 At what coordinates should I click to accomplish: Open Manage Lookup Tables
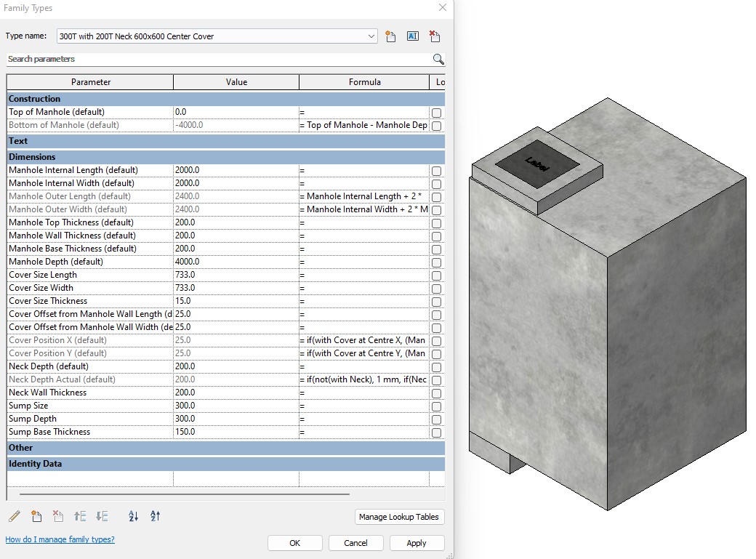coord(399,517)
